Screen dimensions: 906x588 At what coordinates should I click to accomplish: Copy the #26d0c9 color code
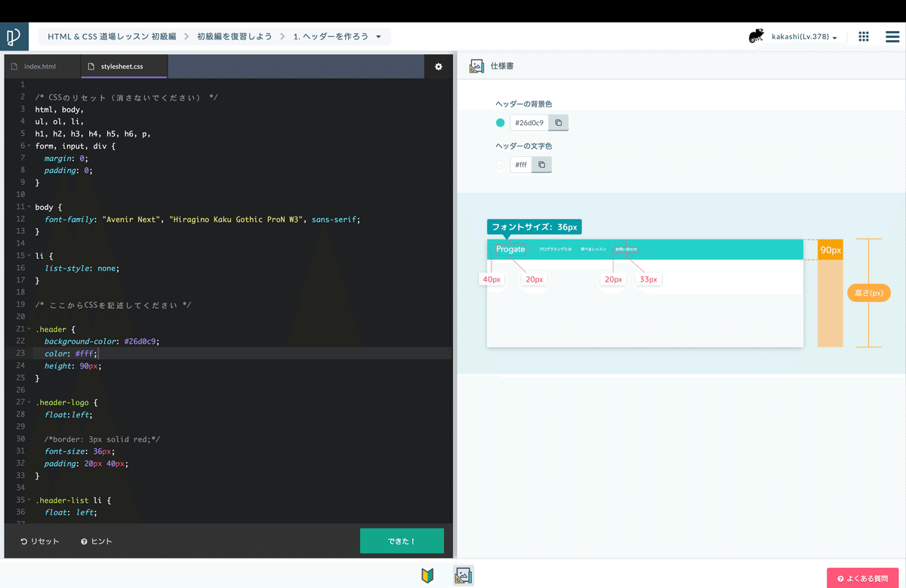coord(558,122)
